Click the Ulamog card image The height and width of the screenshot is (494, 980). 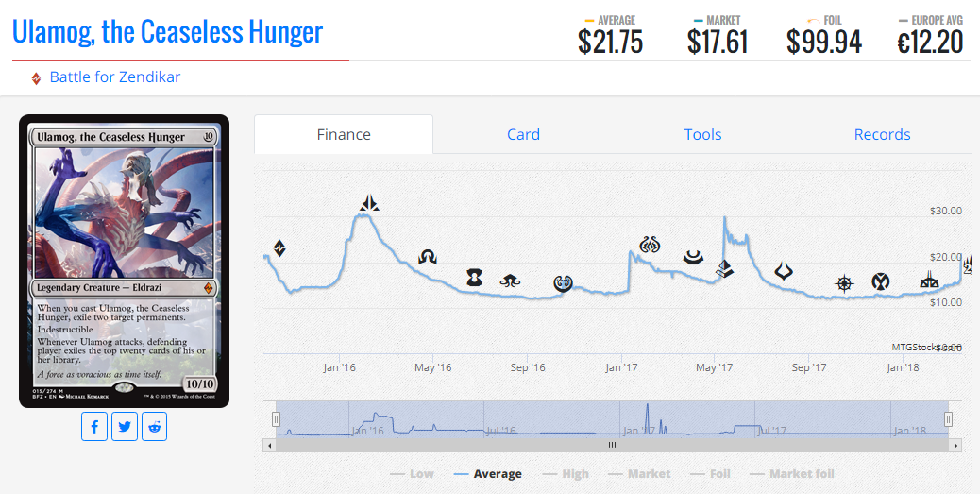coord(124,261)
